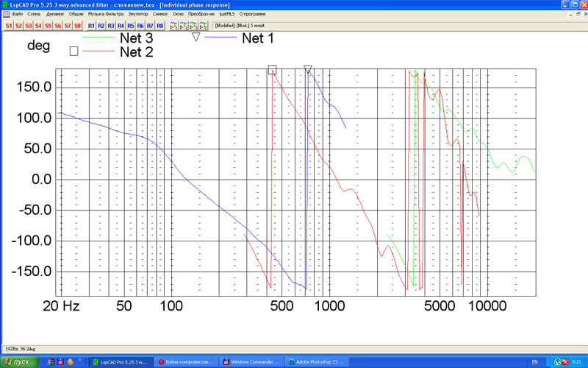Viewport: 588px width, 368px height.
Task: Restore the inner document window
Action: (x=578, y=14)
